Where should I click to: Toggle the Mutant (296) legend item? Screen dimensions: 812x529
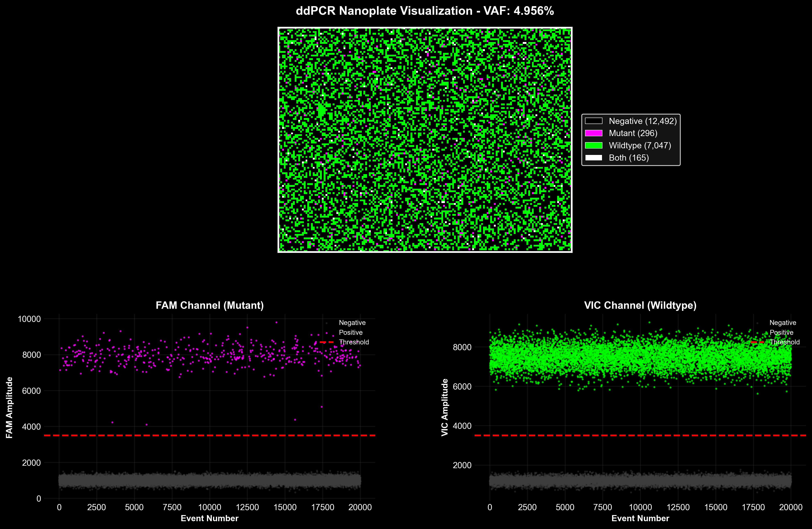pyautogui.click(x=633, y=133)
